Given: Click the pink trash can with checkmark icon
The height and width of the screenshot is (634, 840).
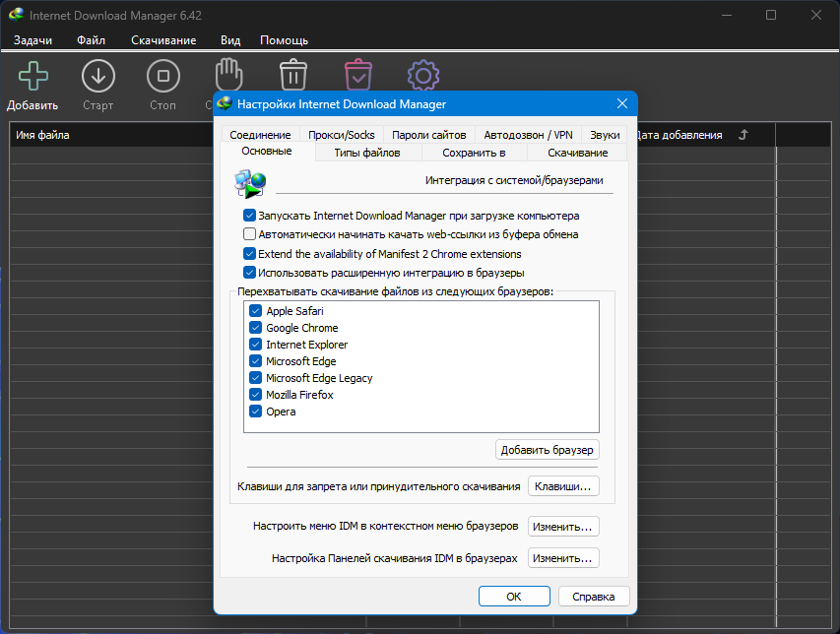Looking at the screenshot, I should (357, 76).
